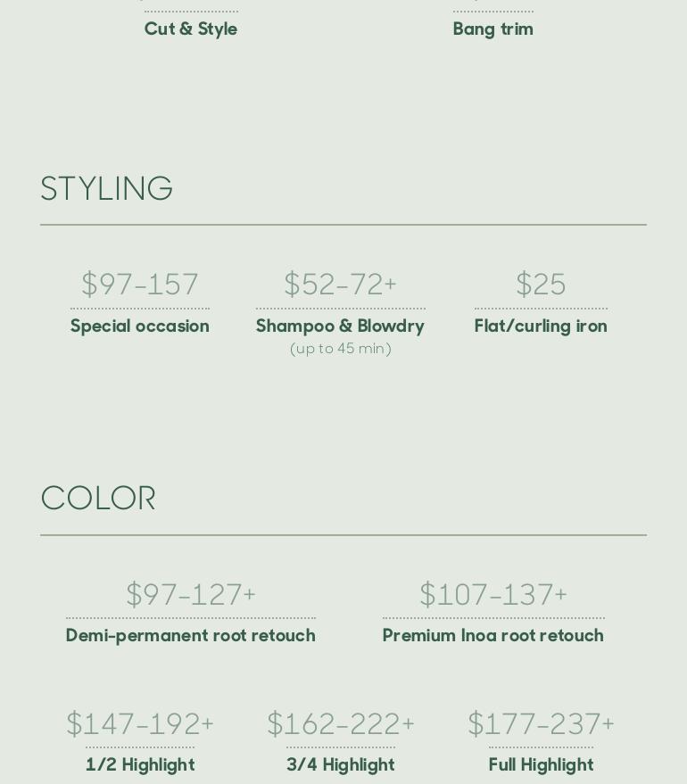Screen dimensions: 687x784
Task: Select Demi-permanent root retouch label
Action: 191,636
